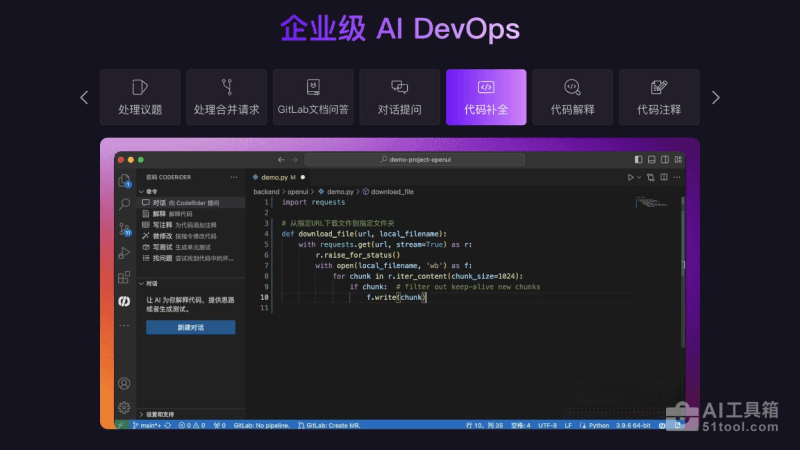
Task: Click the Run Python file play button
Action: tap(631, 177)
